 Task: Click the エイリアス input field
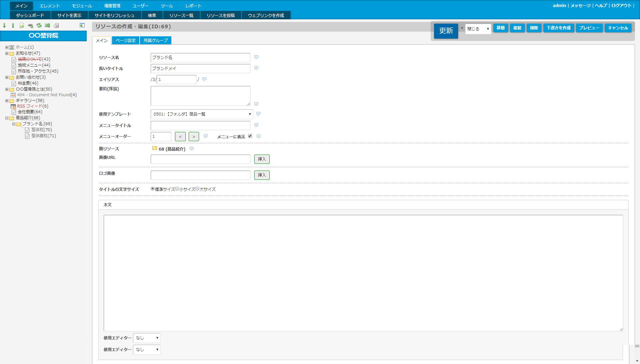pyautogui.click(x=176, y=80)
